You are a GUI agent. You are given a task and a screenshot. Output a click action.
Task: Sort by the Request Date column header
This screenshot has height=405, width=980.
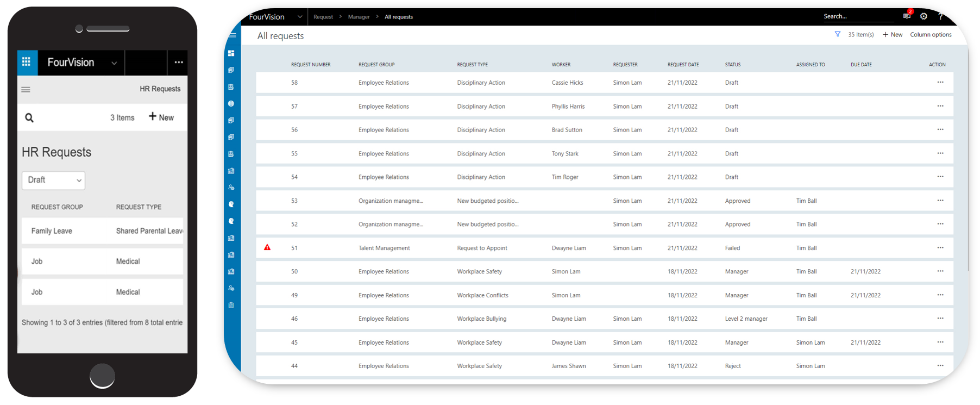[683, 65]
